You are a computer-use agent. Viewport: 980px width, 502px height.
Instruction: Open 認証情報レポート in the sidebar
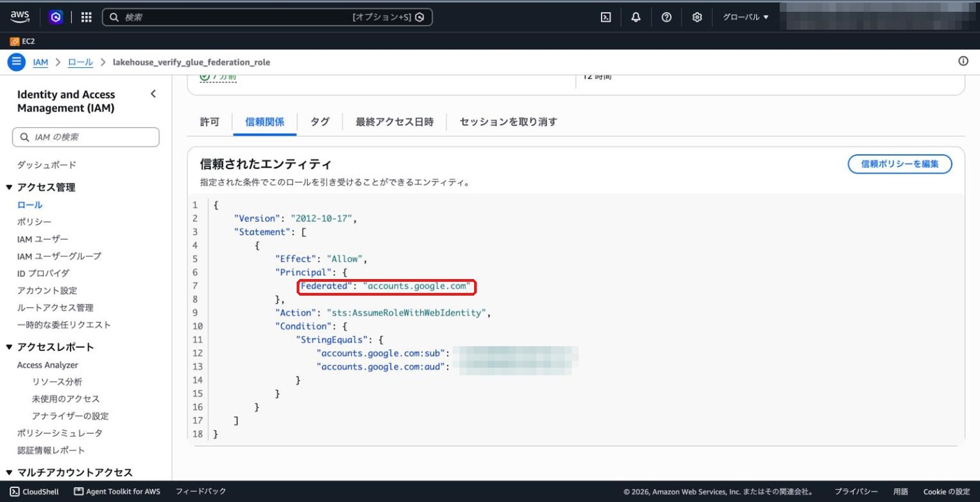(x=51, y=451)
